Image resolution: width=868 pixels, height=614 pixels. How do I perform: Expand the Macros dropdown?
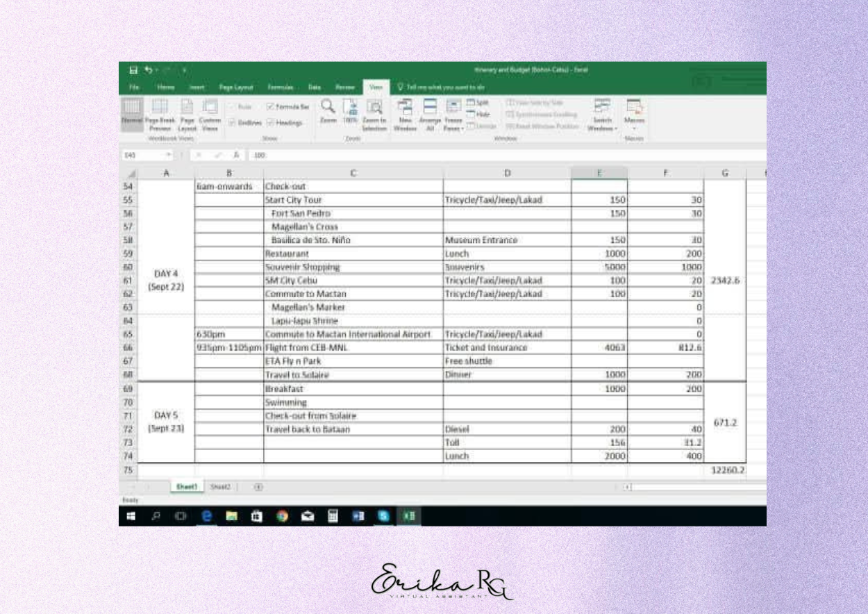634,128
